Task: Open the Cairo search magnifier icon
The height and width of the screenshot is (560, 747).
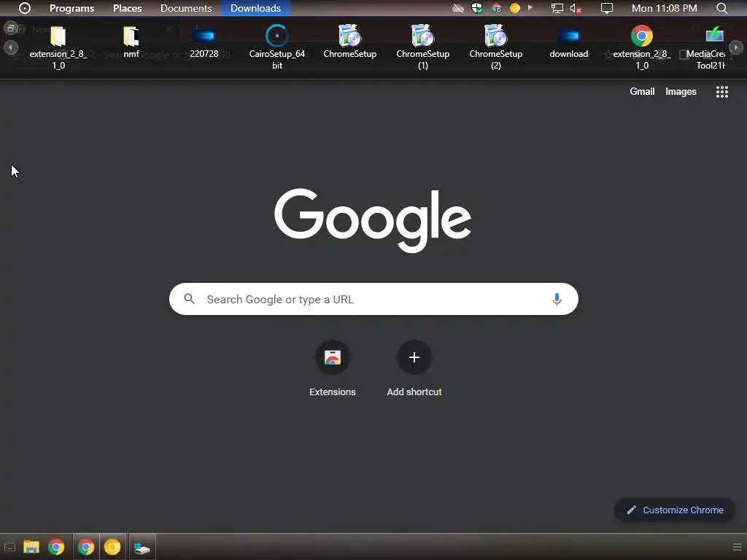Action: click(x=721, y=8)
